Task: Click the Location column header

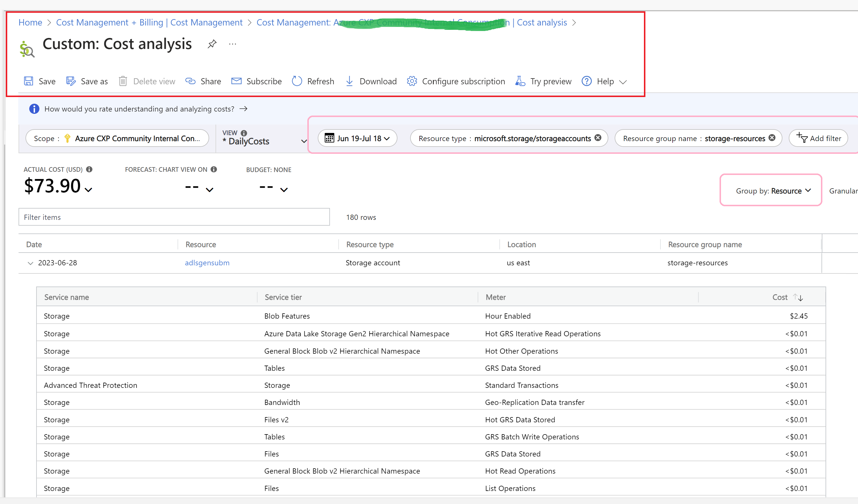Action: 521,244
